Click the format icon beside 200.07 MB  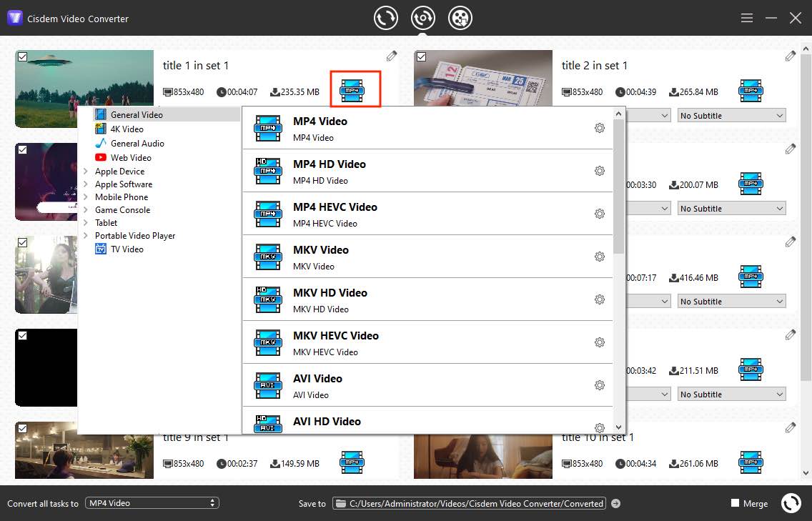coord(751,184)
